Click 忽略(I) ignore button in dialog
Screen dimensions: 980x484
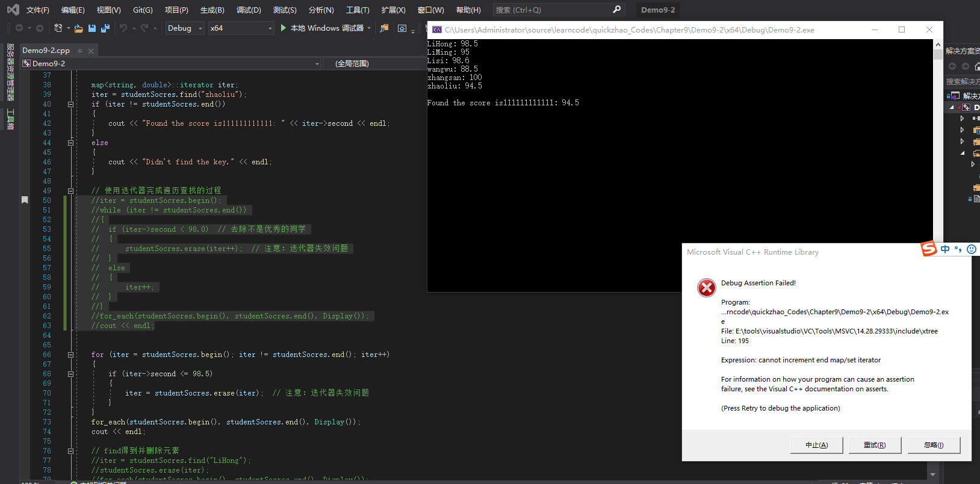(x=934, y=445)
